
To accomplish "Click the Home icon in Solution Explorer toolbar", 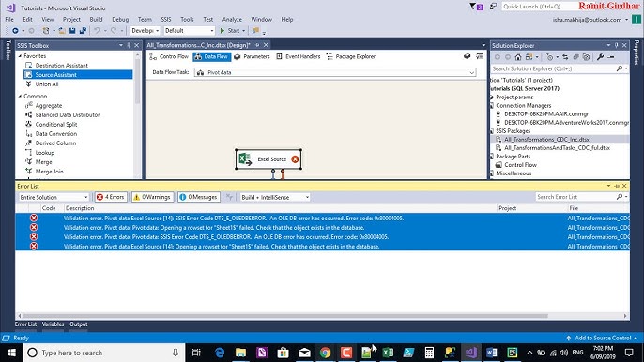I will pyautogui.click(x=518, y=57).
